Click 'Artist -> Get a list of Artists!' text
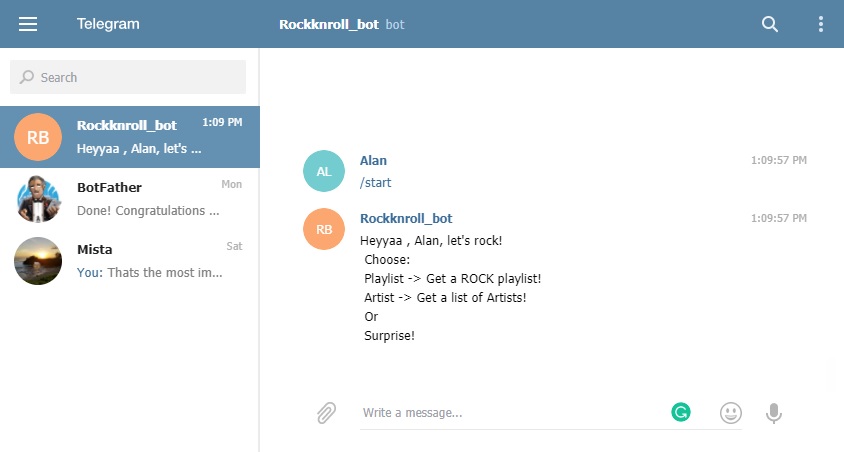This screenshot has width=844, height=452. tap(445, 298)
